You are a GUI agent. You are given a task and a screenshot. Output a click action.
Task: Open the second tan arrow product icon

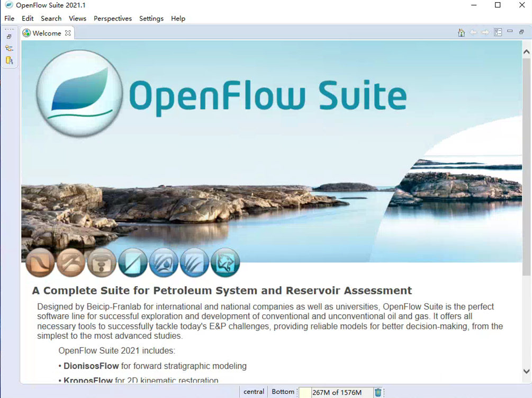point(71,262)
